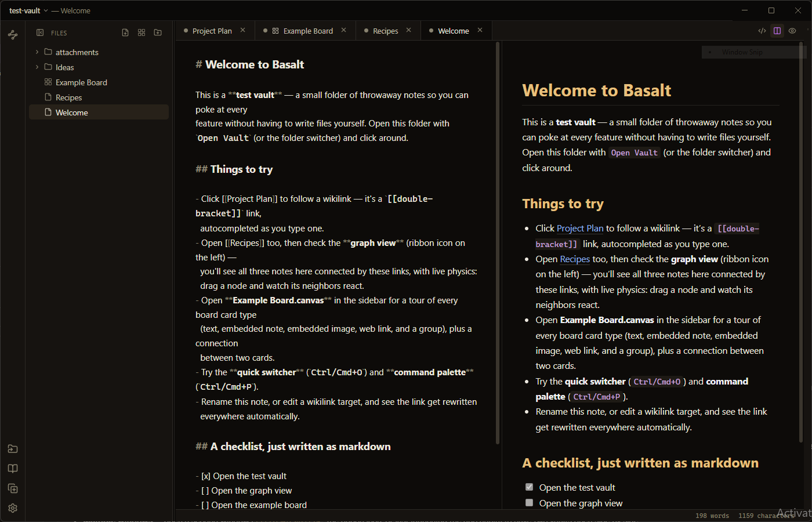Click the editor pane vertical scrollbar
Viewport: 812px width, 522px height.
click(x=498, y=243)
